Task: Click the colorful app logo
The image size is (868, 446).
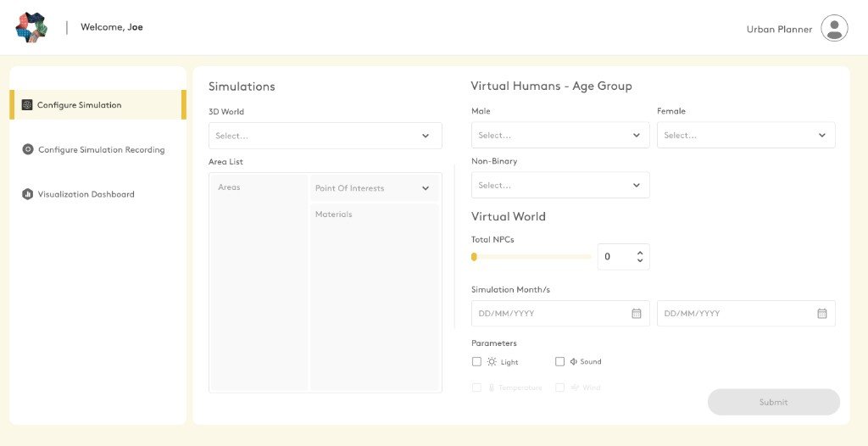Action: click(31, 27)
